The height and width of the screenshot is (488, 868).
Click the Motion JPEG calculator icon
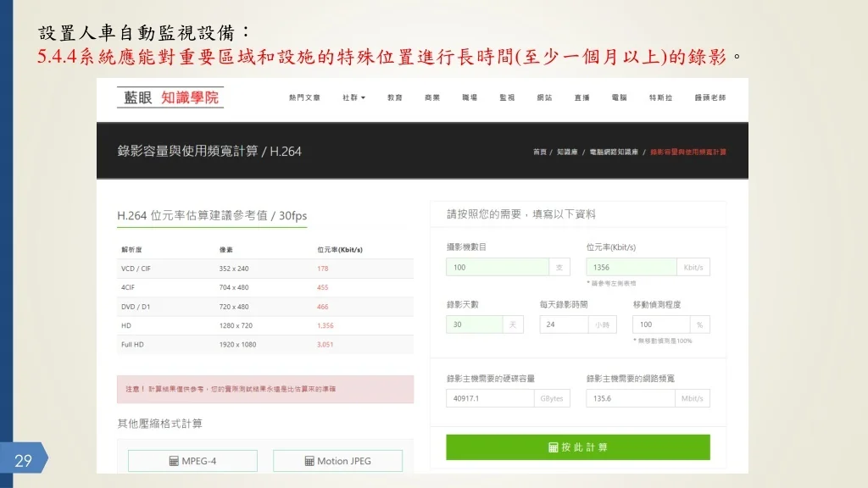tap(309, 461)
